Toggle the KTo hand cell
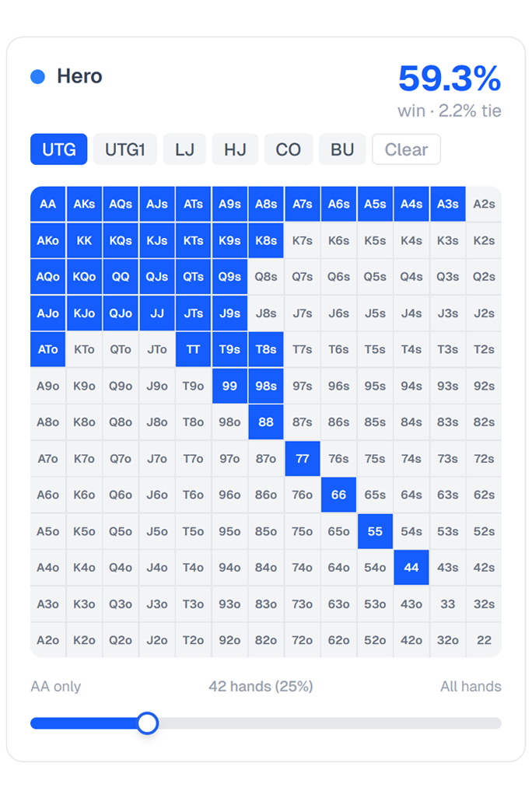The height and width of the screenshot is (798, 532). point(84,350)
